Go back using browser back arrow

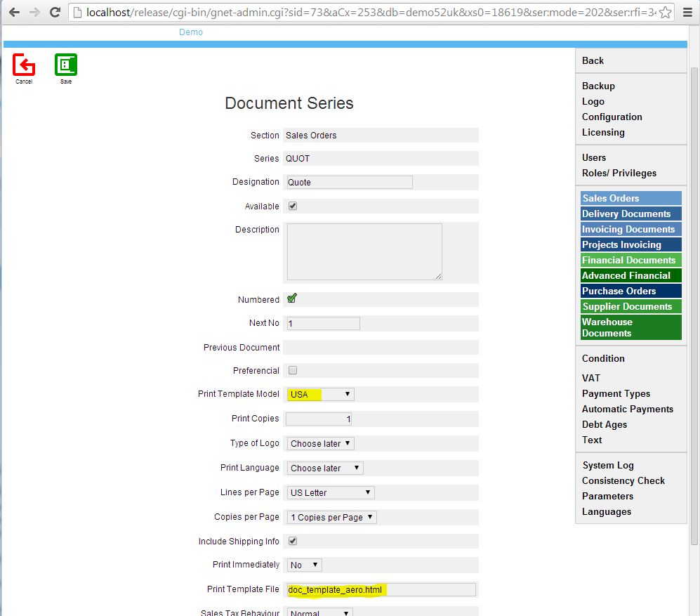[x=14, y=12]
